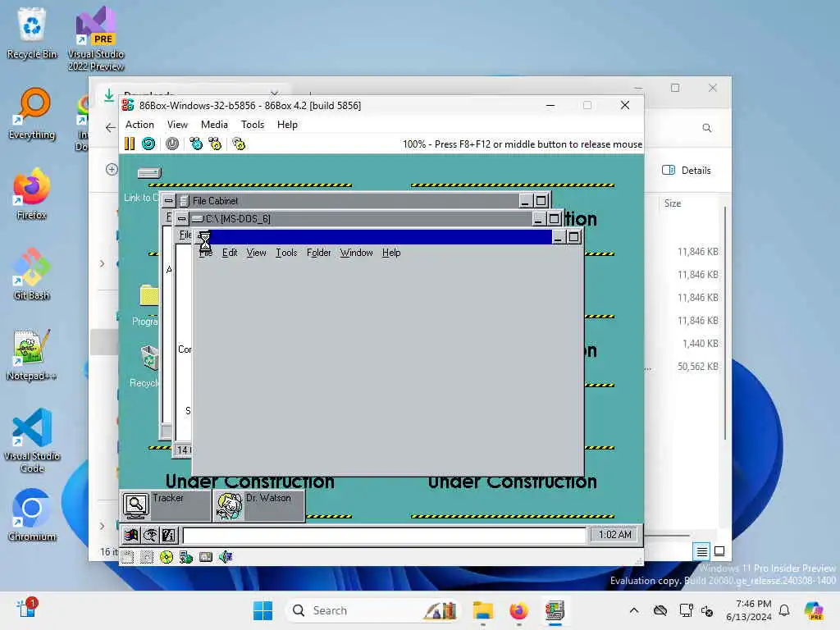The width and height of the screenshot is (840, 630).
Task: Open Edit menu in the guest window
Action: pyautogui.click(x=230, y=253)
